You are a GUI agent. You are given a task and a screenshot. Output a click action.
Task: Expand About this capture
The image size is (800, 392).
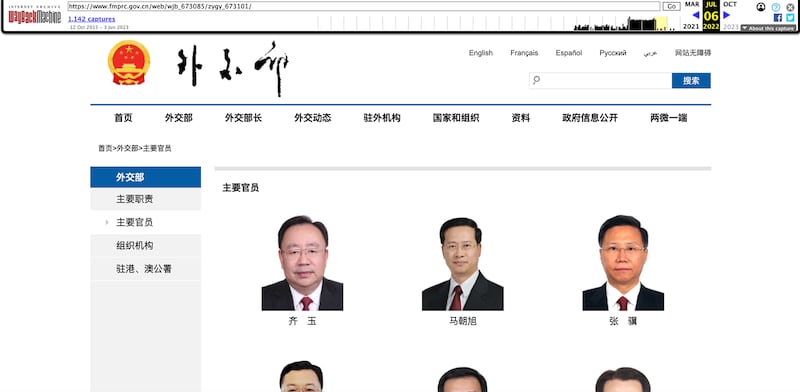point(768,28)
